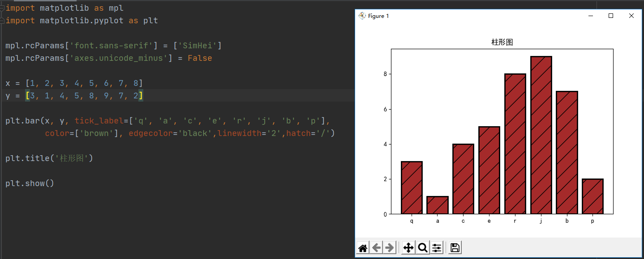
Task: Click the bar labeled b
Action: coord(567,153)
